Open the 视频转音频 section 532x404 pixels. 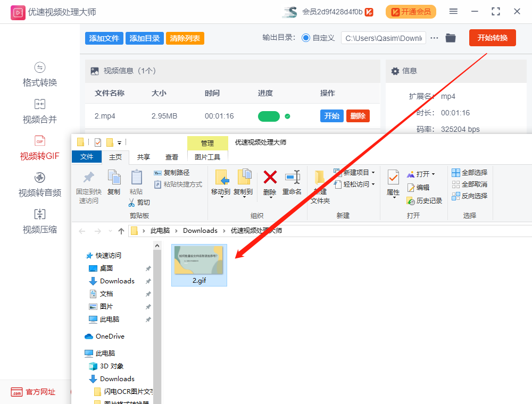40,185
